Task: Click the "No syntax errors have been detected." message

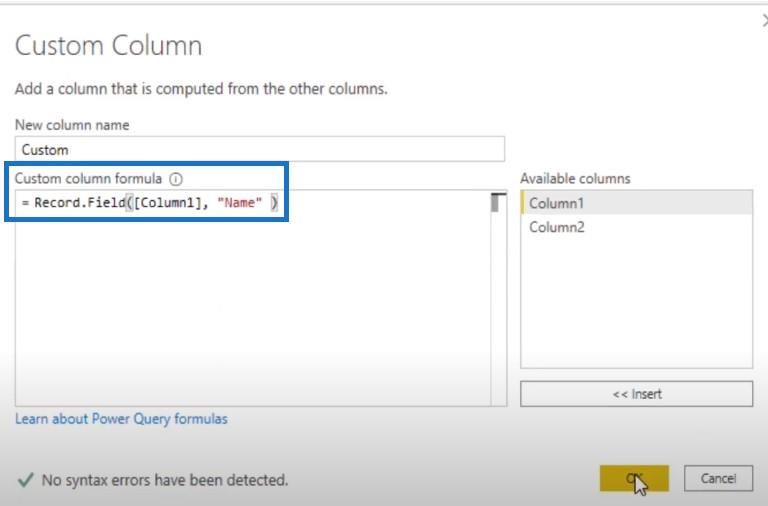Action: [x=165, y=480]
